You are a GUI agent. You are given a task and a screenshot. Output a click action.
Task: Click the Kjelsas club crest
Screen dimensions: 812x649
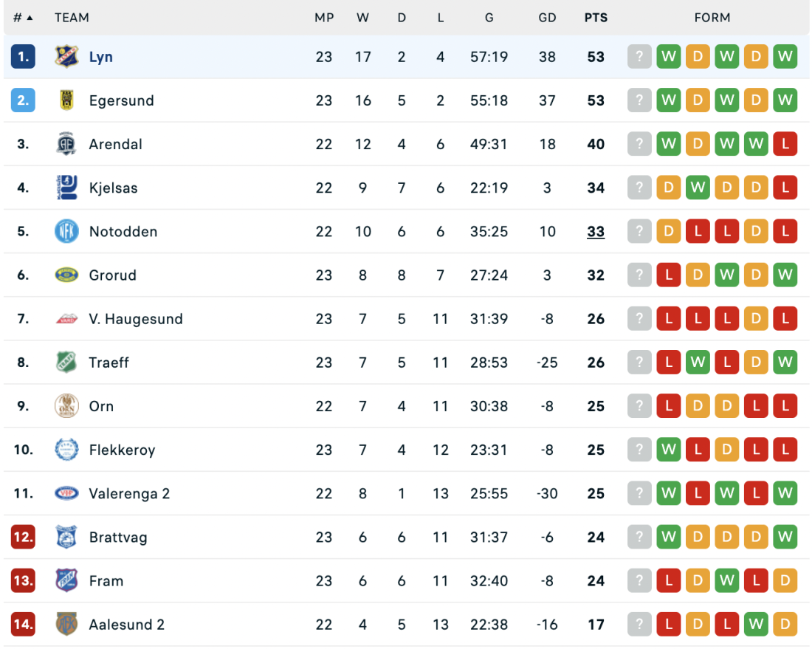coord(66,188)
